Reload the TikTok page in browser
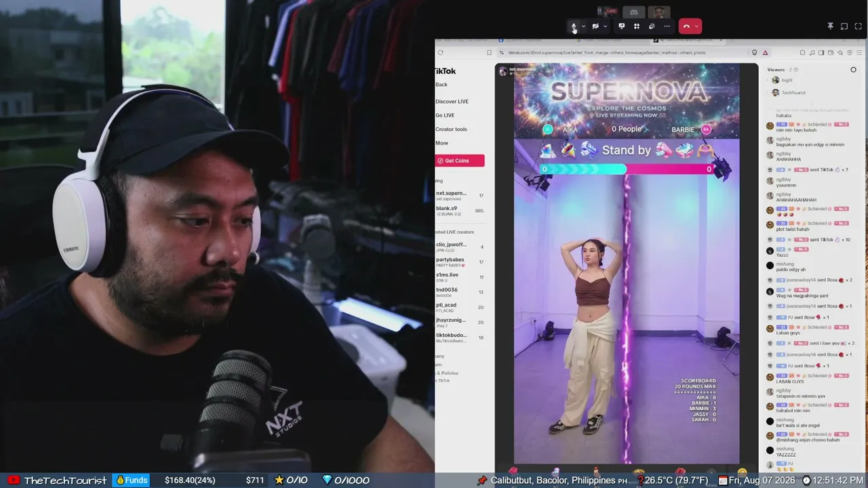 pos(441,52)
